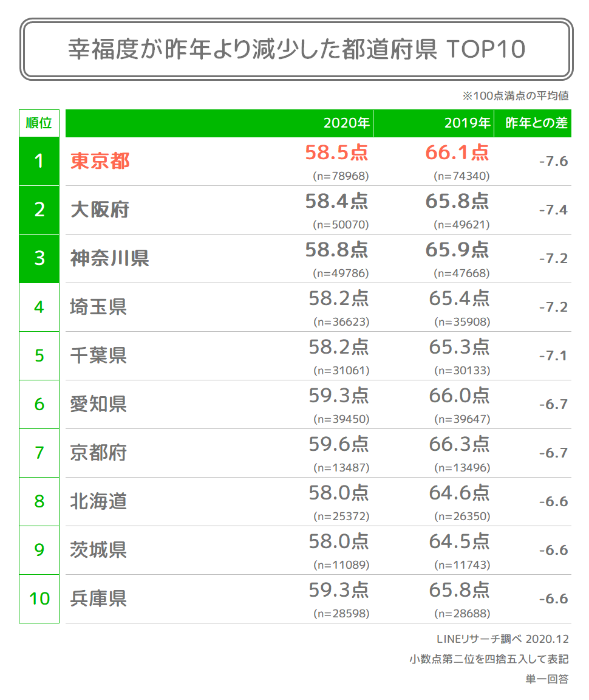Viewport: 589px width, 700px height.
Task: Click the LINEリサーチ調べ 2020.12 source note
Action: point(502,639)
